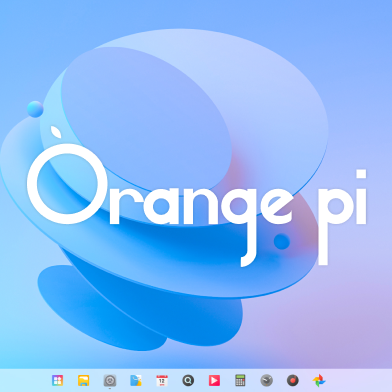392x392 pixels.
Task: Open the colorful app launcher grid icon
Action: (57, 380)
